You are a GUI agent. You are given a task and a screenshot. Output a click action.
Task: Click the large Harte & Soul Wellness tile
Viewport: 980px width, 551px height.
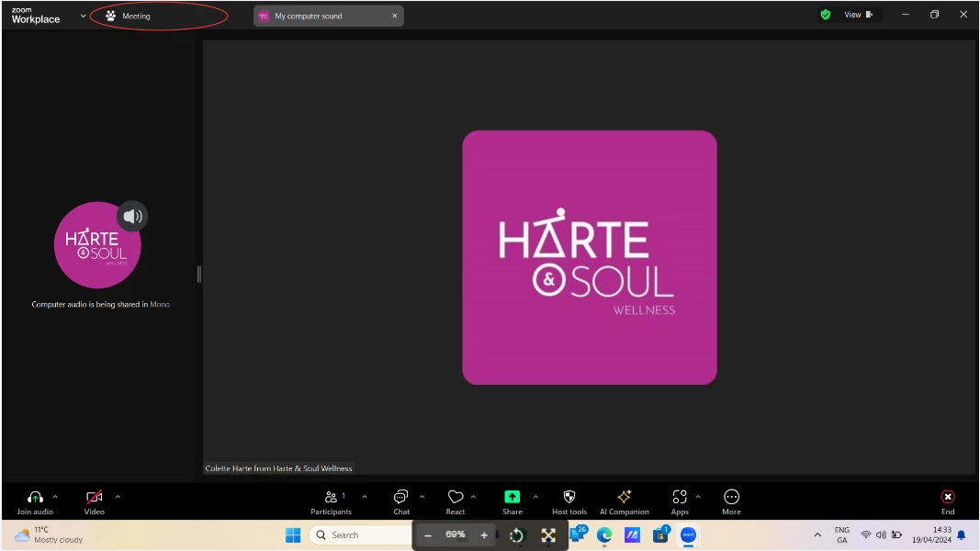590,257
